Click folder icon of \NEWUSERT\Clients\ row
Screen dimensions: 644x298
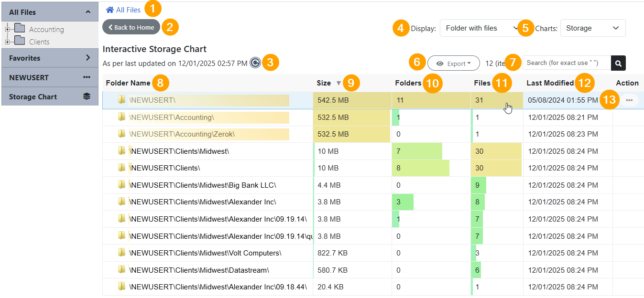click(122, 168)
